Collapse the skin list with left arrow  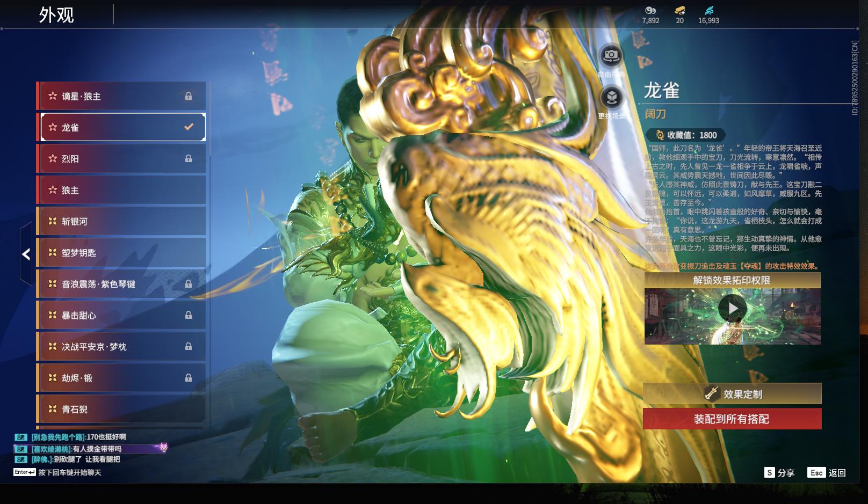pos(26,254)
